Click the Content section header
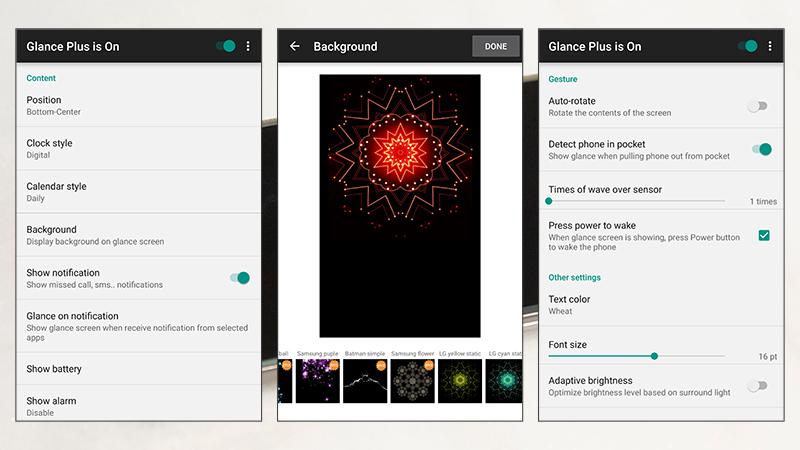 point(41,78)
